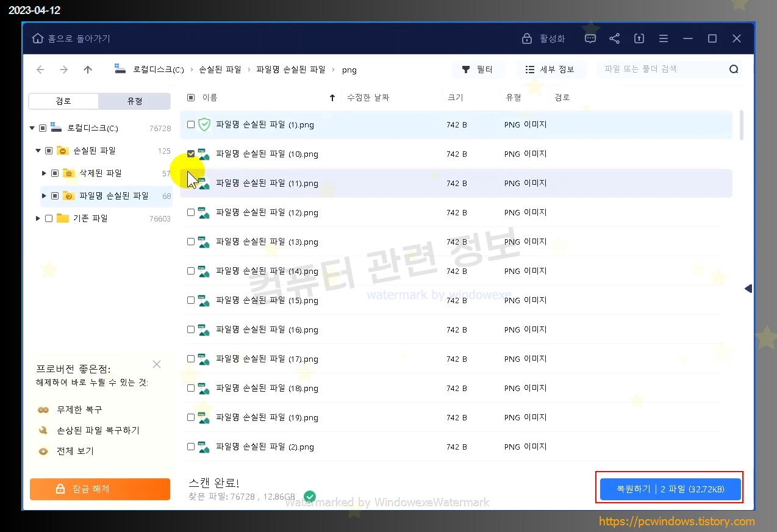Expand the 파일명 손실된 파일 tree node
This screenshot has width=777, height=532.
tap(44, 196)
